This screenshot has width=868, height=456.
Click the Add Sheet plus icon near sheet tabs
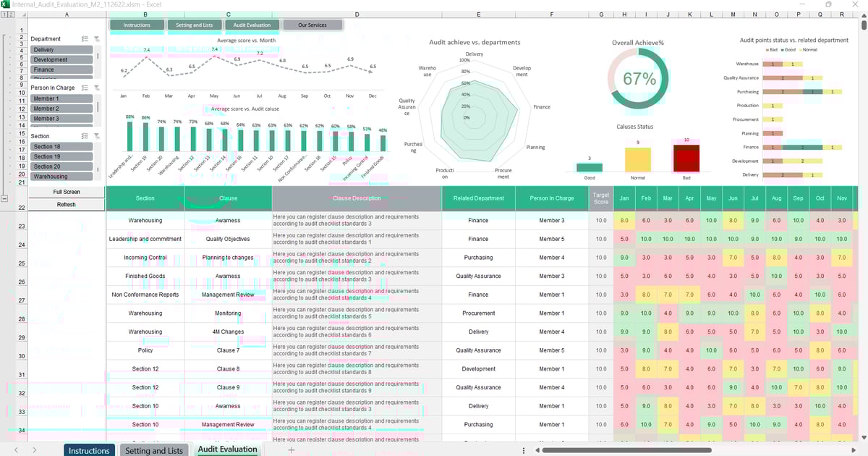coord(289,449)
